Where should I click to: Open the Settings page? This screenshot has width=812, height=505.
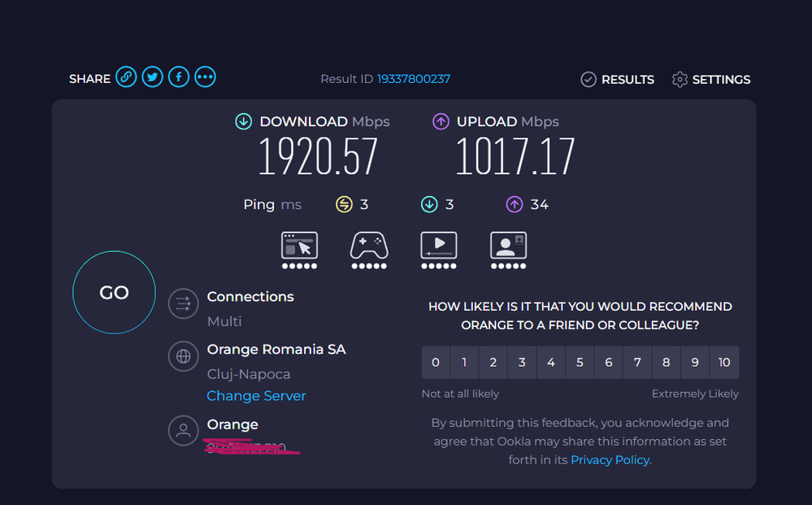(711, 79)
